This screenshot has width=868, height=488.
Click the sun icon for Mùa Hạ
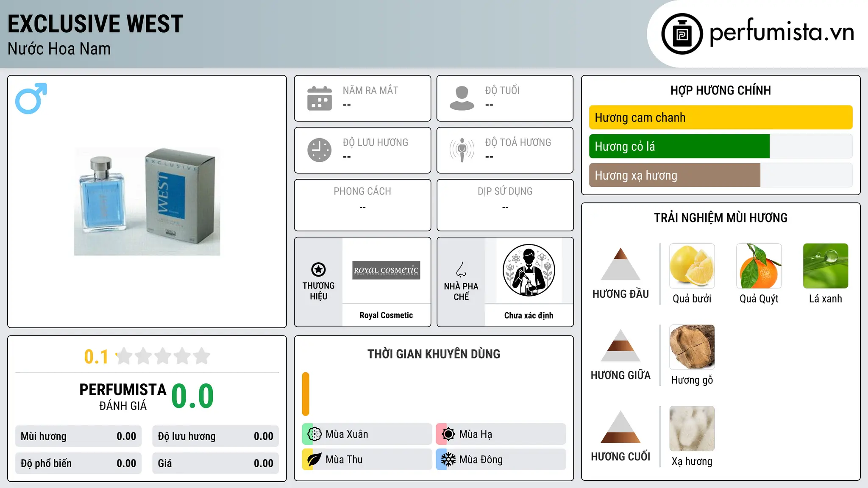448,434
